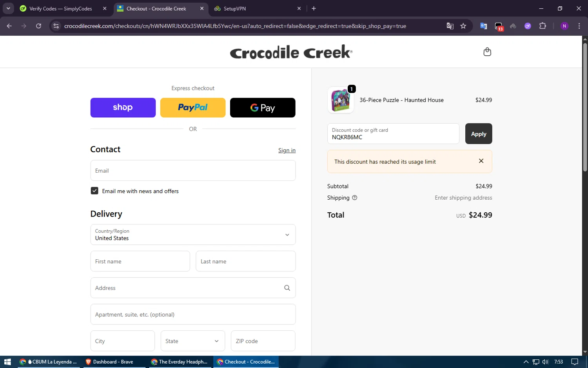Go back to previous page
Screen dimensions: 588x368
(9, 26)
